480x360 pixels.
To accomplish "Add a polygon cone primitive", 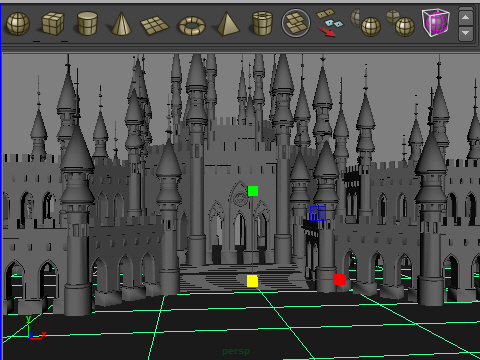I will click(121, 23).
